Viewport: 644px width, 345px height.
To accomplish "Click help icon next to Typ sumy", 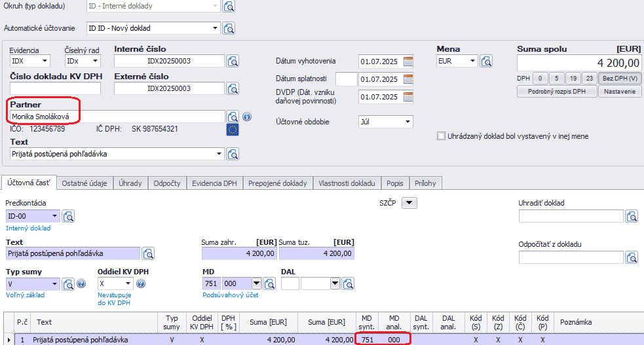I will click(81, 284).
